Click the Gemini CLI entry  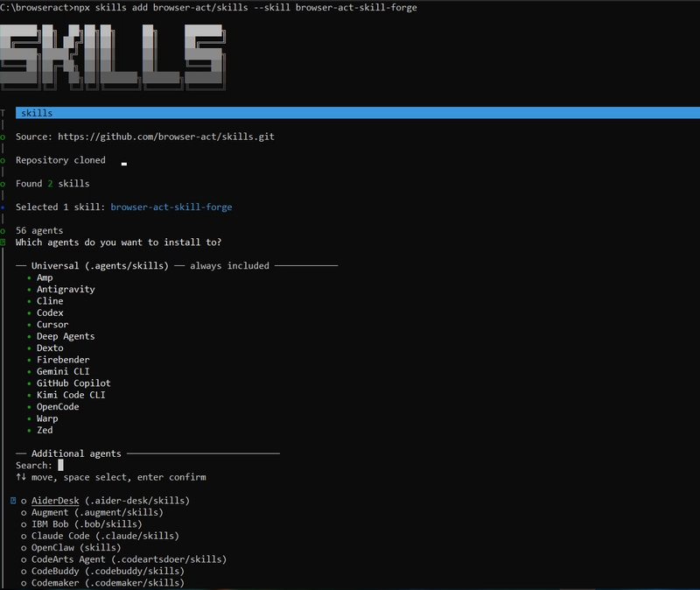click(63, 371)
